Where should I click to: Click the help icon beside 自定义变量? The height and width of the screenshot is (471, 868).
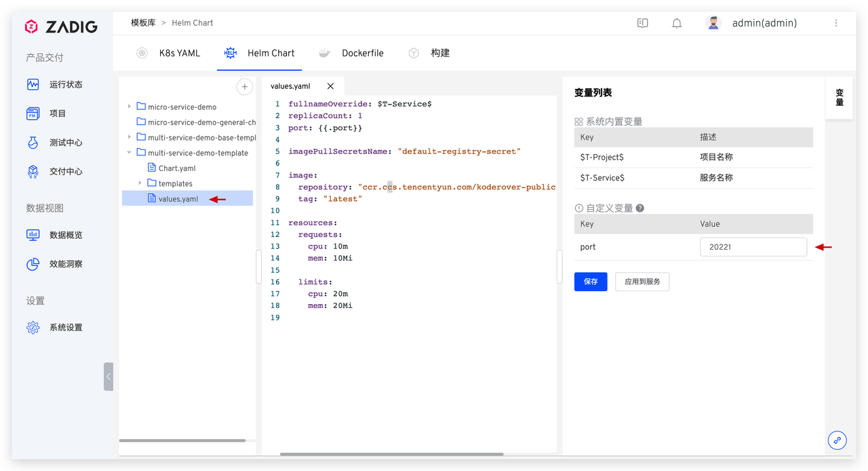click(x=639, y=208)
